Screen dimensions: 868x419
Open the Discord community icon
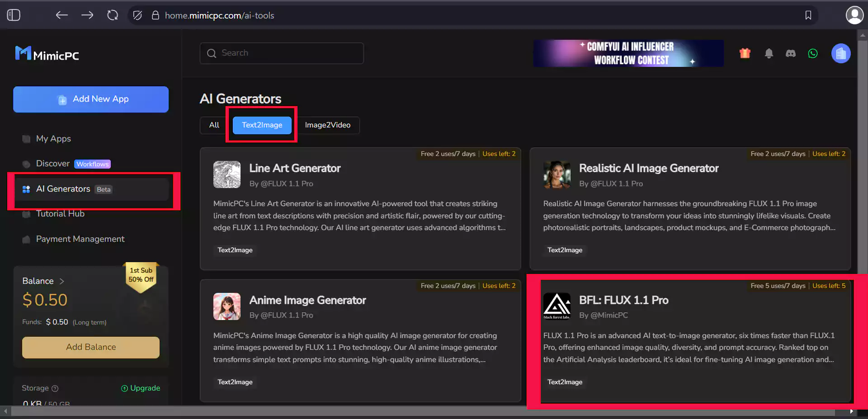pos(790,53)
